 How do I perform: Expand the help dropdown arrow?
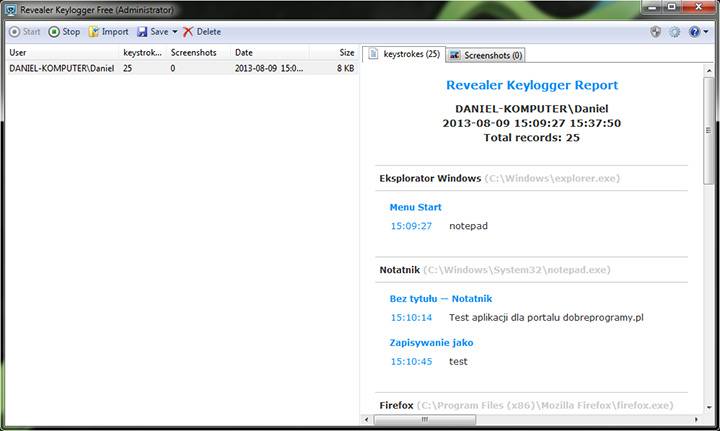pos(706,32)
